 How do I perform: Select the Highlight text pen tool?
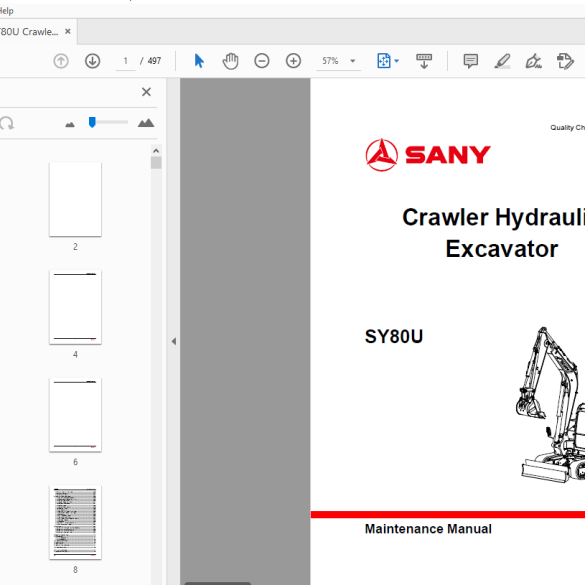(502, 61)
